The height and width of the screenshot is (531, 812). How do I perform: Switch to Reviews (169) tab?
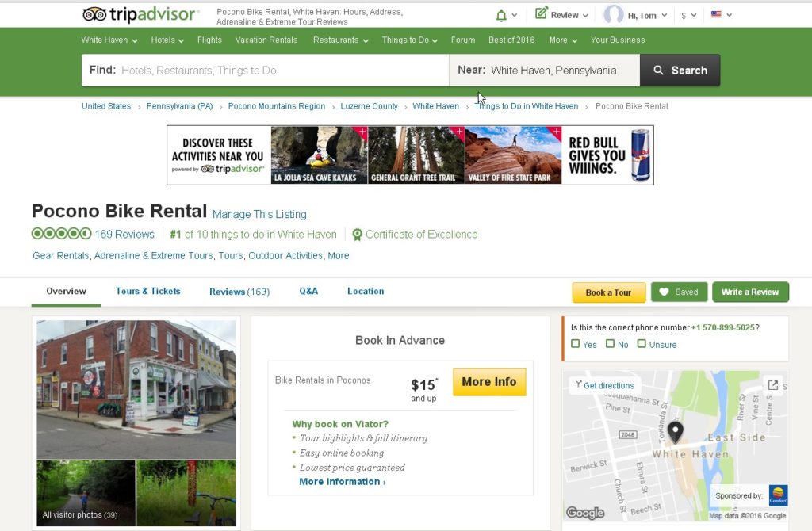239,292
